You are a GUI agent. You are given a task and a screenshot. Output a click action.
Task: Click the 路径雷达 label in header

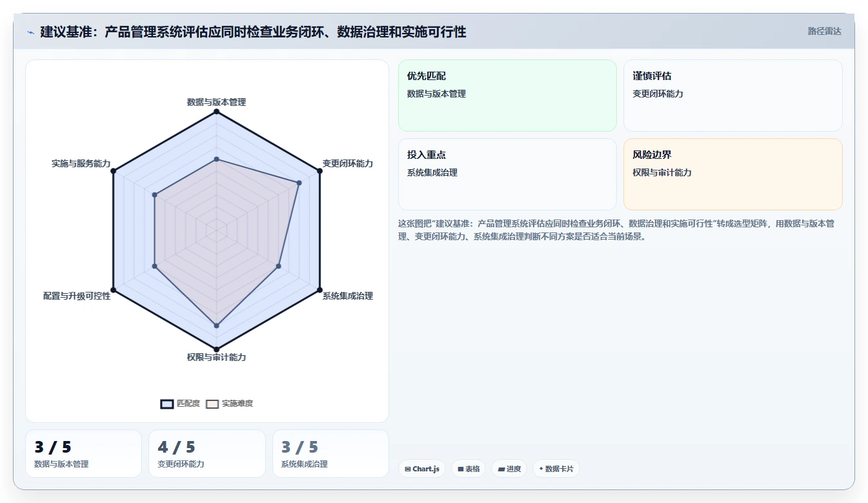pos(824,31)
